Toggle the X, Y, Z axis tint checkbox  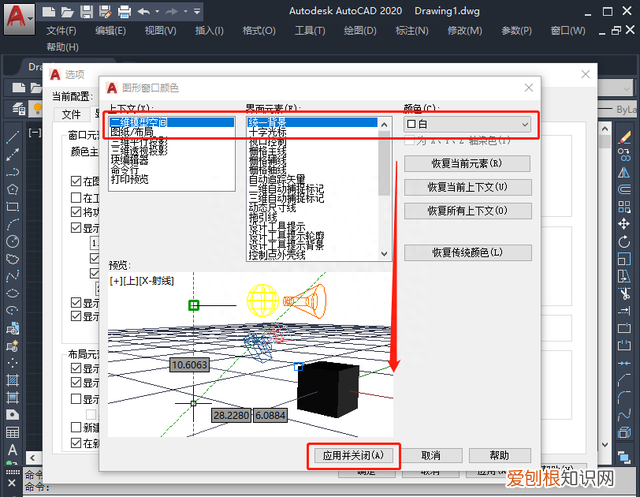[409, 140]
